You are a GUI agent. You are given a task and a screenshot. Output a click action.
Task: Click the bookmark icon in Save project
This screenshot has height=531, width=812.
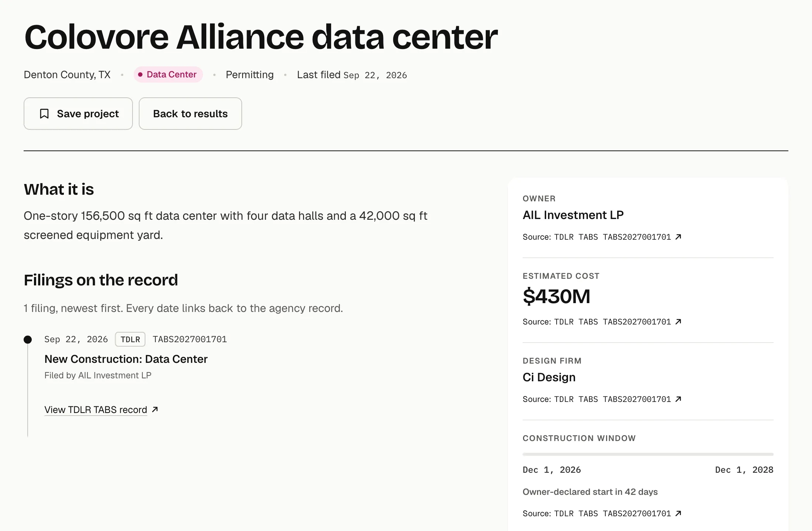(44, 114)
